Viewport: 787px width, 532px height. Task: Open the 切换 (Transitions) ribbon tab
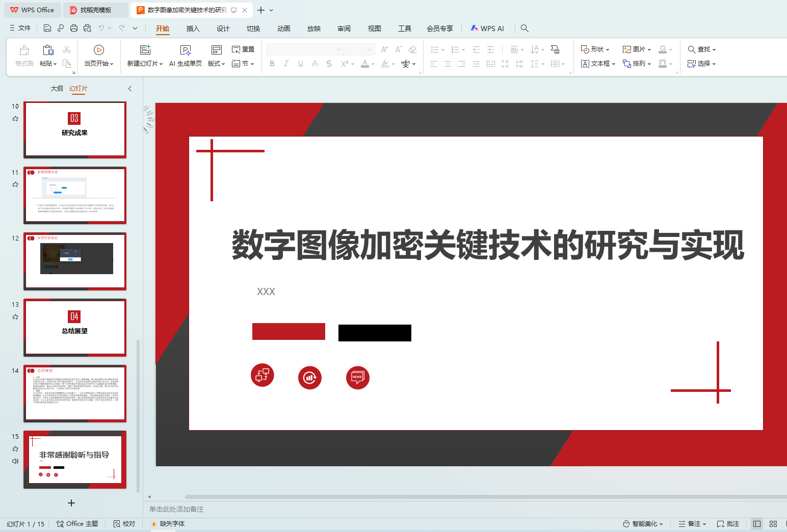[253, 29]
